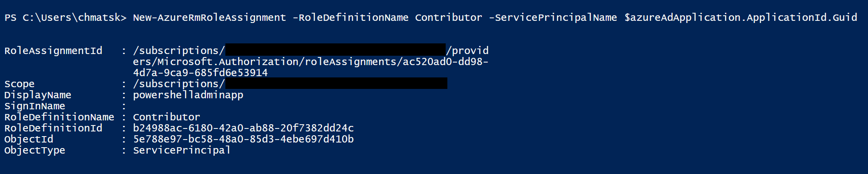Click the SignInName field label
Screen dimensions: 868x174
click(35, 106)
